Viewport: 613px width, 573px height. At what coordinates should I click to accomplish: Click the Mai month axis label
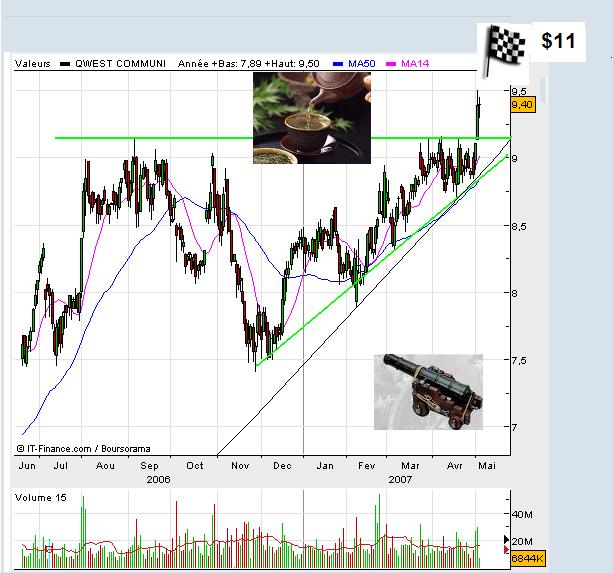click(x=487, y=466)
